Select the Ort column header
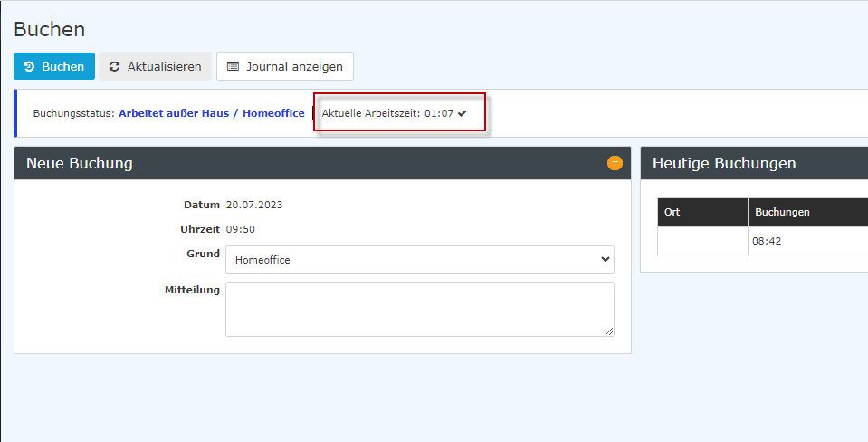Screen dimensions: 868x442 (702, 212)
